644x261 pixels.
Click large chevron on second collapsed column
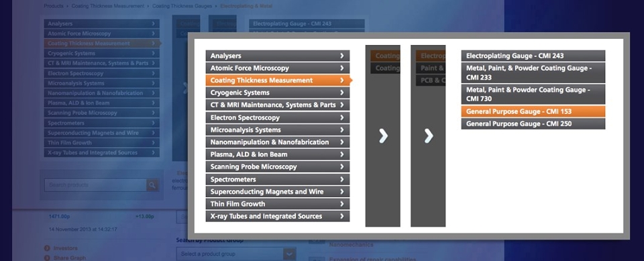click(x=429, y=136)
